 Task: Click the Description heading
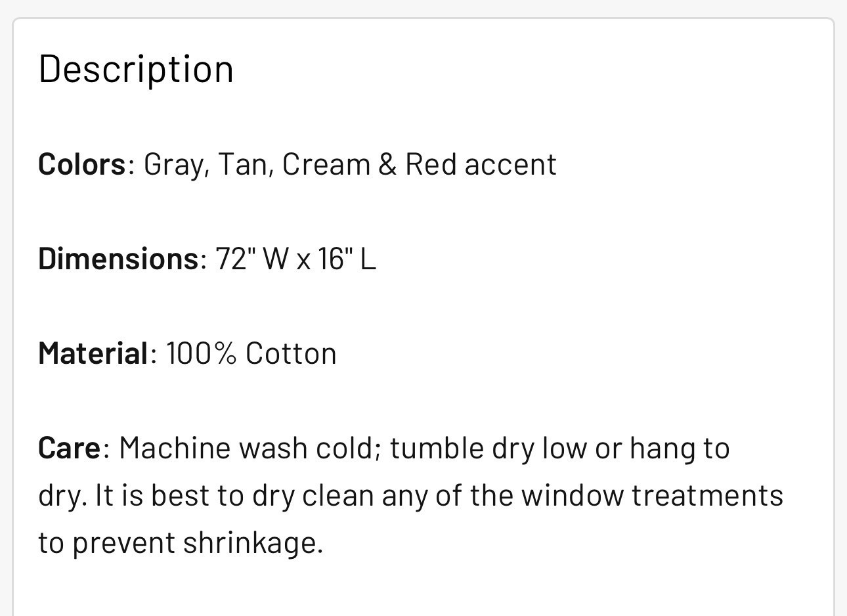[x=136, y=69]
